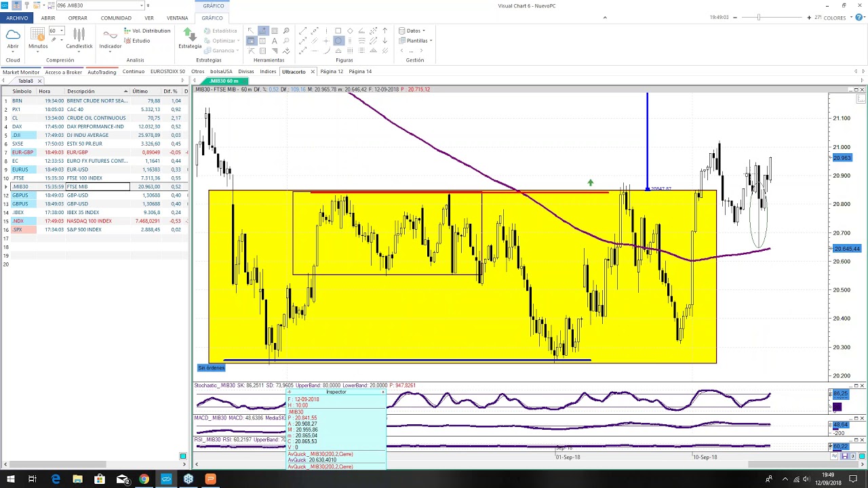Image resolution: width=868 pixels, height=488 pixels.
Task: Click the magnifier zoom tool in Herramientas
Action: click(286, 30)
